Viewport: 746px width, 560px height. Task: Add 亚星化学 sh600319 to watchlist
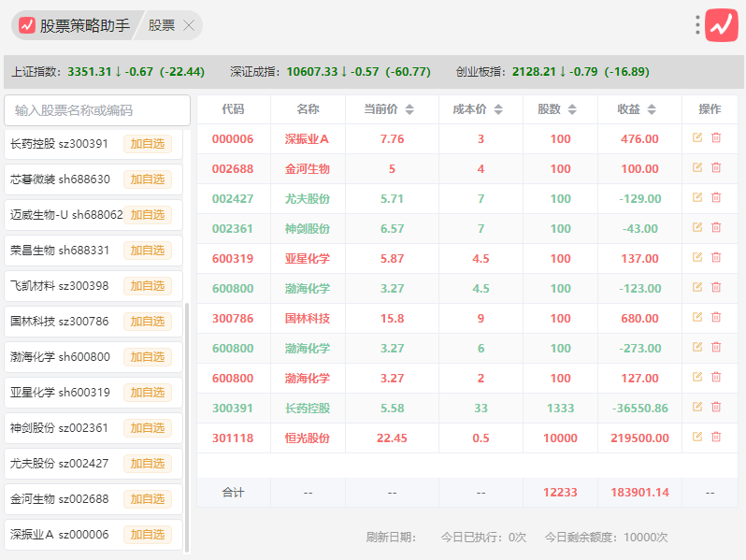pyautogui.click(x=148, y=393)
